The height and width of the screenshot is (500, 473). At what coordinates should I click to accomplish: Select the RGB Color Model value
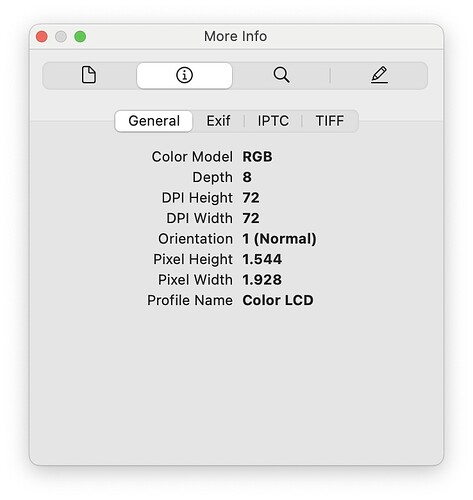(257, 157)
